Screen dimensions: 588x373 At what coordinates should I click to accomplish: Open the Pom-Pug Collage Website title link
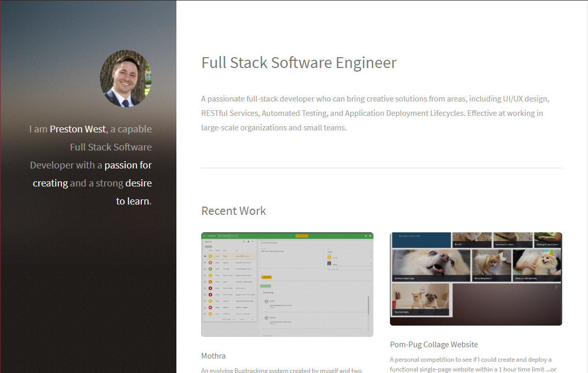(x=434, y=345)
